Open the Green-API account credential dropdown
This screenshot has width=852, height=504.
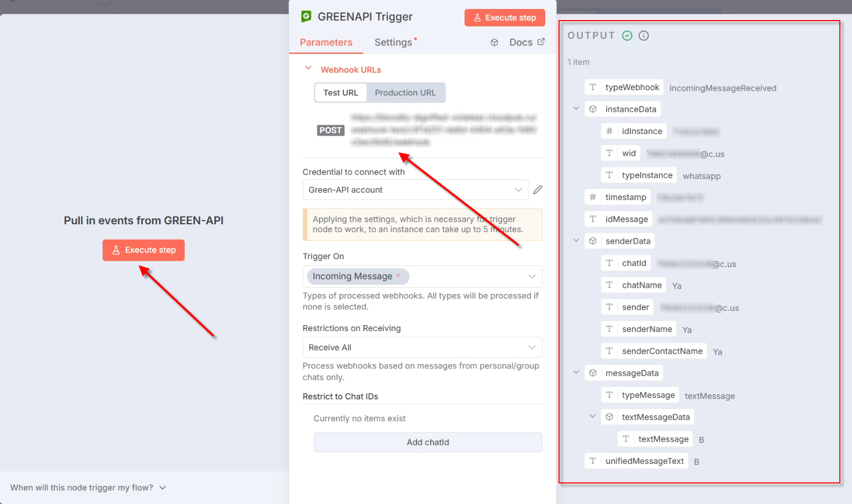coord(415,190)
